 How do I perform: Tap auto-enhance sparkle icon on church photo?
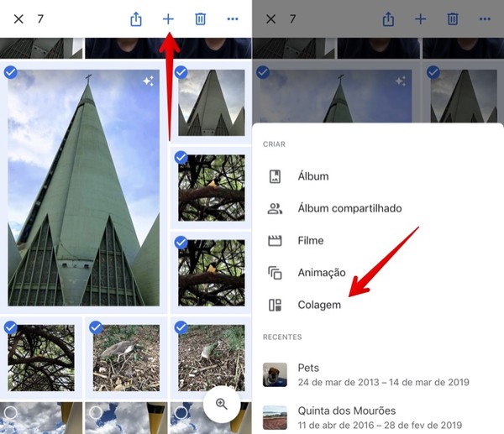click(x=149, y=81)
